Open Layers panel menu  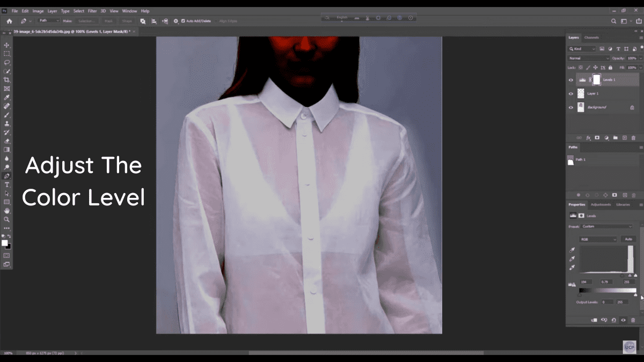(x=640, y=38)
